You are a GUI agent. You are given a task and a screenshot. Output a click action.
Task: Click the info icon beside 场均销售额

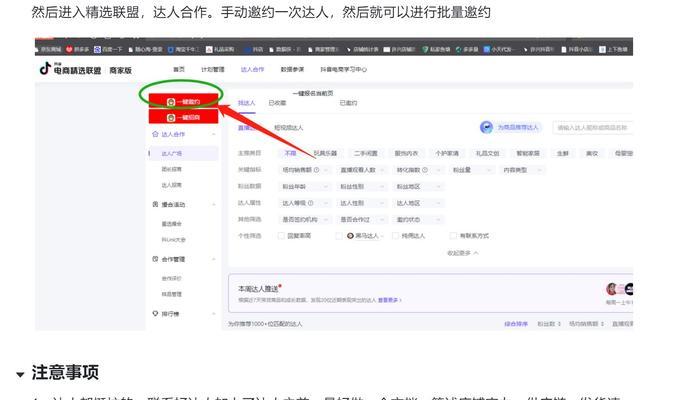pyautogui.click(x=316, y=170)
